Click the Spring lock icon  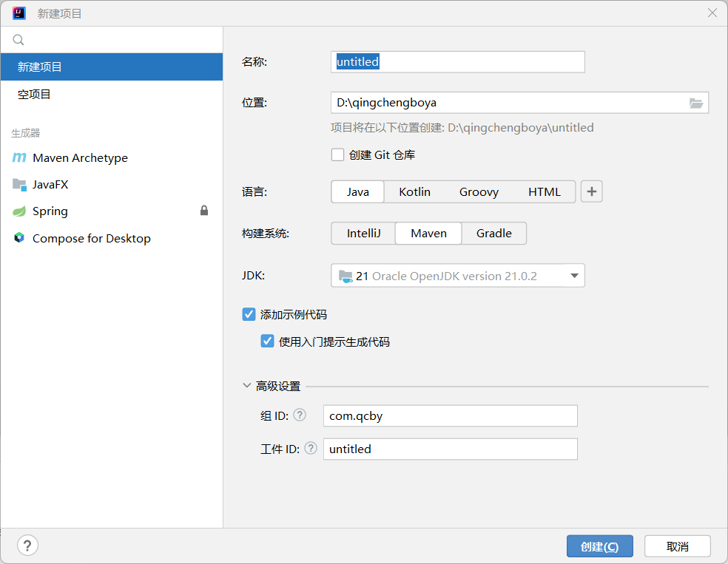point(203,211)
